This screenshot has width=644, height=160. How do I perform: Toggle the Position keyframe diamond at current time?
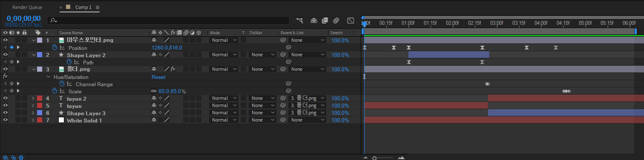[x=12, y=47]
